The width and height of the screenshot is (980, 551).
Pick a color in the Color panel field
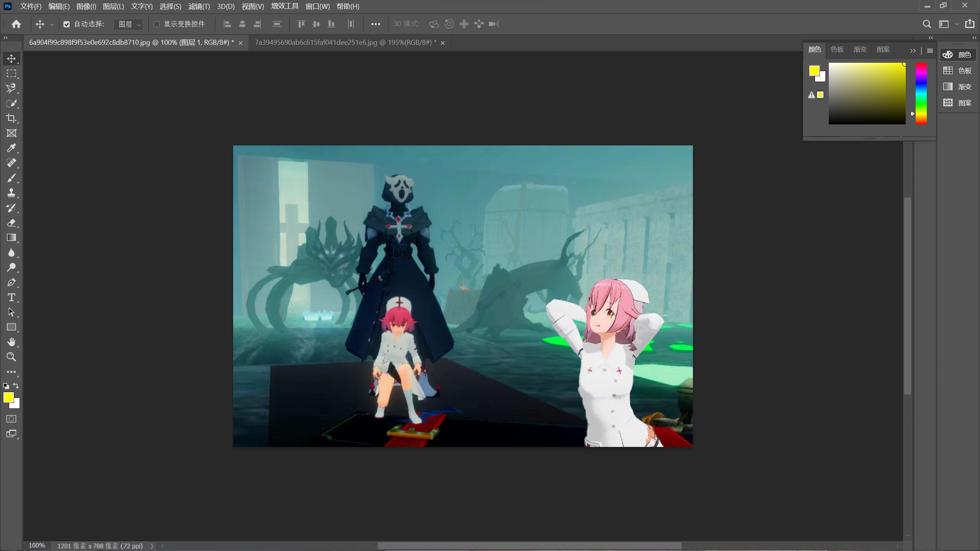pyautogui.click(x=867, y=93)
